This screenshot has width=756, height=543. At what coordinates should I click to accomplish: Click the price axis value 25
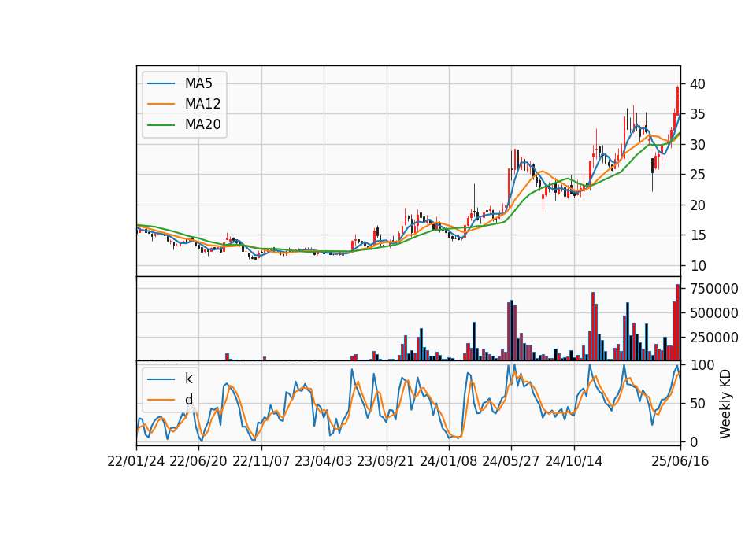[697, 175]
